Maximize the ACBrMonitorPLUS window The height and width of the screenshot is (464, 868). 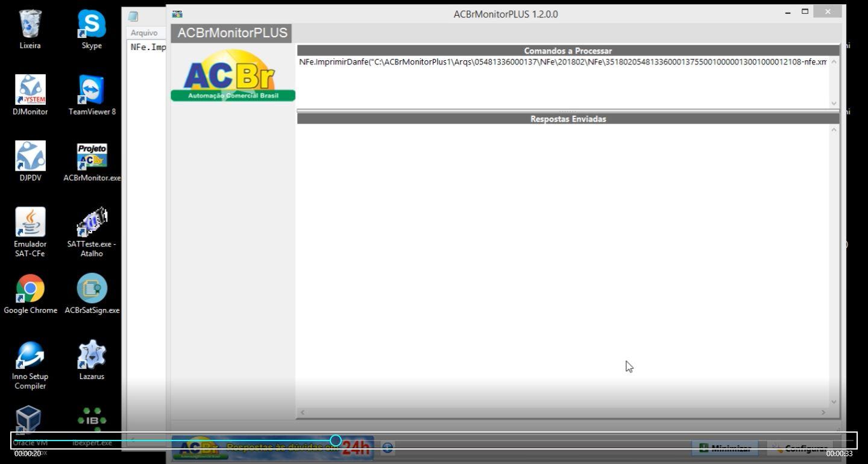tap(805, 11)
